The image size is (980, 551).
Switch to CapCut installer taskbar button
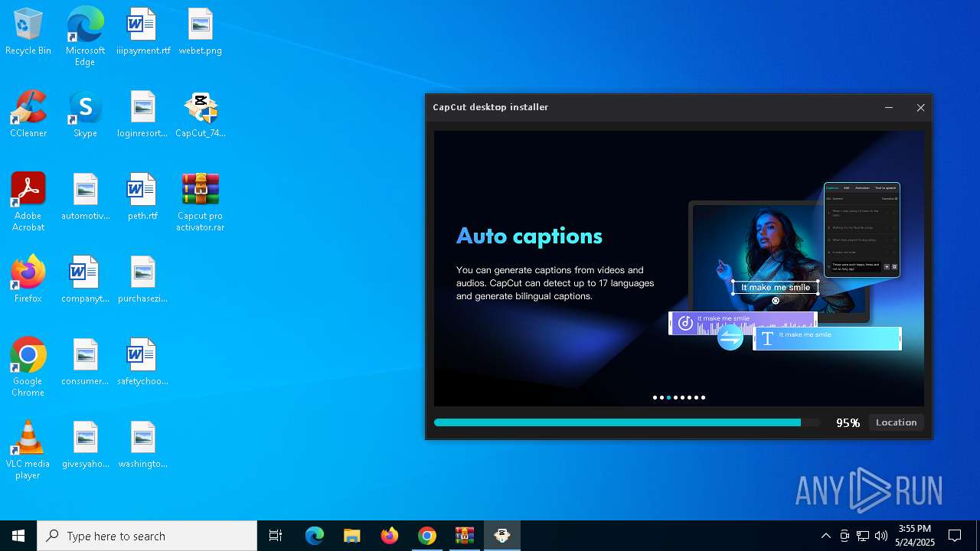click(502, 536)
